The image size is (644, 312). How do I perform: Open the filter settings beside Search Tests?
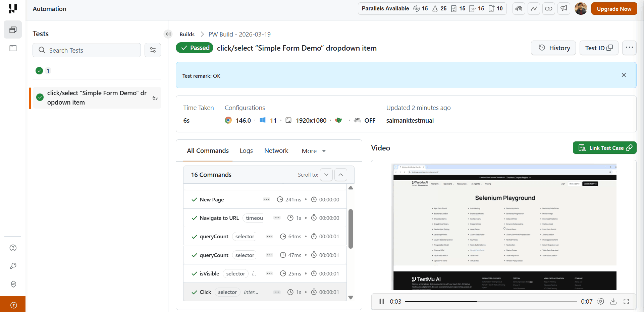click(x=153, y=50)
